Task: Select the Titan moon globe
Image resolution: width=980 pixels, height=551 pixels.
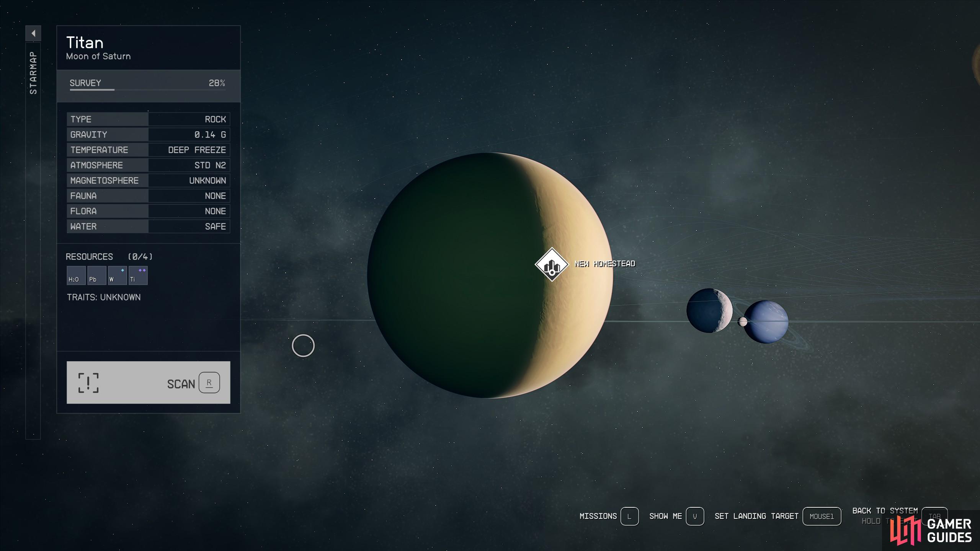Action: click(x=490, y=275)
